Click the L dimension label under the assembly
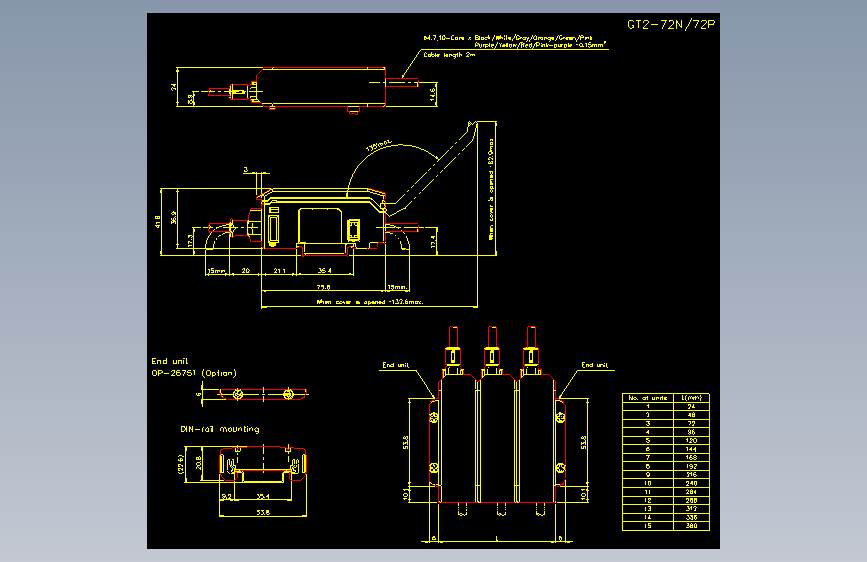Screen dimensions: 867x562 click(497, 537)
